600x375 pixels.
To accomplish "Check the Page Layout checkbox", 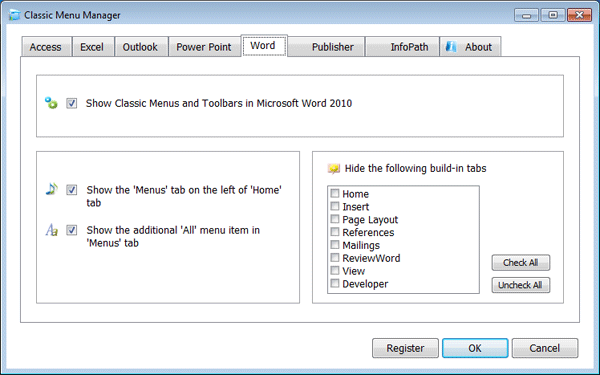I will coord(335,219).
